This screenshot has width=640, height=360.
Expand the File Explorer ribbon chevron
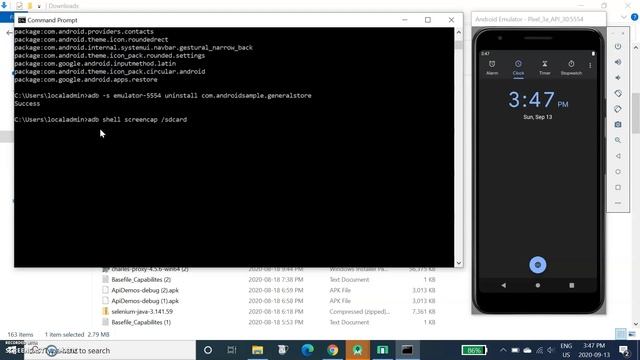click(624, 17)
